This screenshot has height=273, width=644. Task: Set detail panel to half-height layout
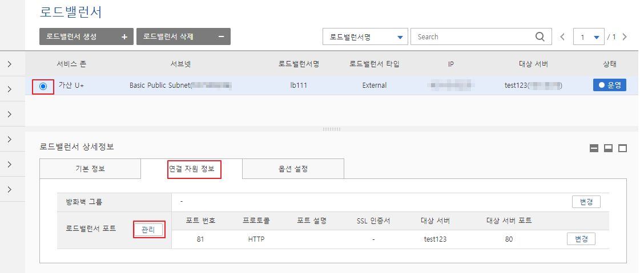(608, 148)
